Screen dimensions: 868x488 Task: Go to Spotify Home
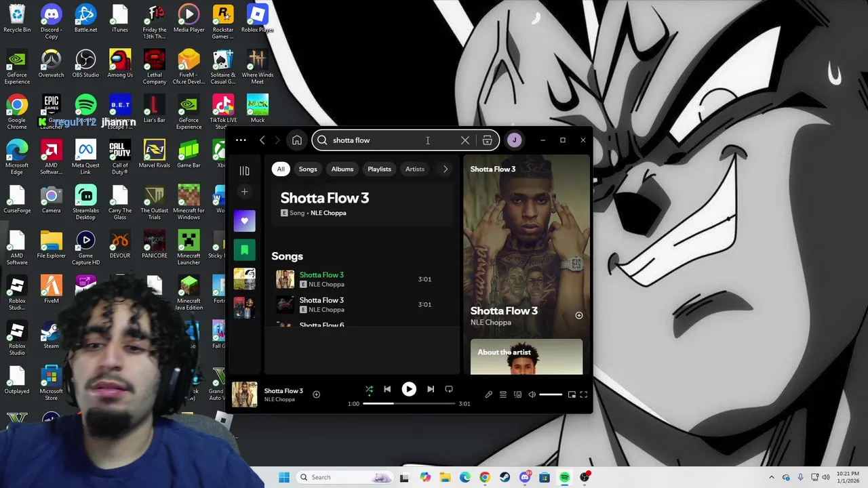[x=296, y=140]
